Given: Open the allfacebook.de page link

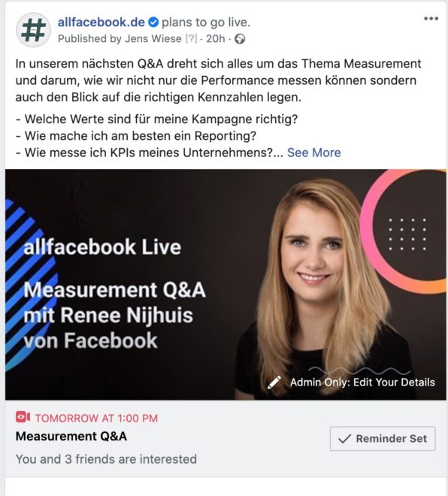Looking at the screenshot, I should (x=101, y=22).
